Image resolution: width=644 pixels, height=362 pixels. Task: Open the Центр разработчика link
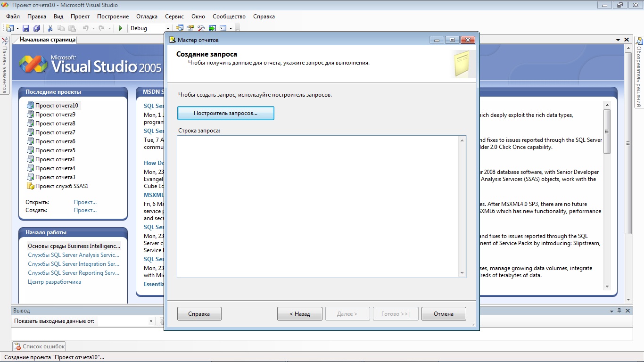click(54, 282)
